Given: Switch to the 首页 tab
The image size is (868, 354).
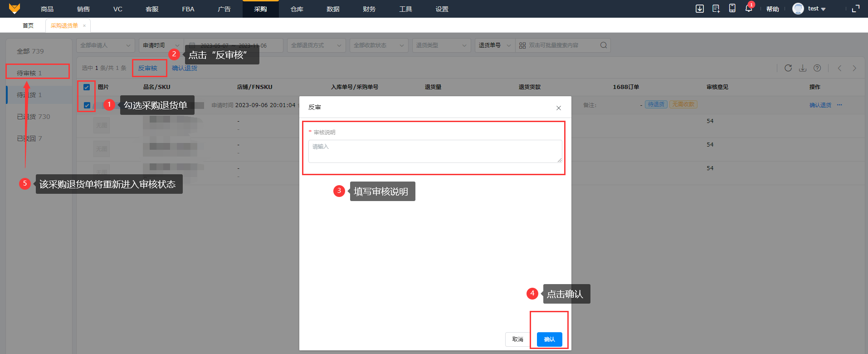Looking at the screenshot, I should (28, 26).
